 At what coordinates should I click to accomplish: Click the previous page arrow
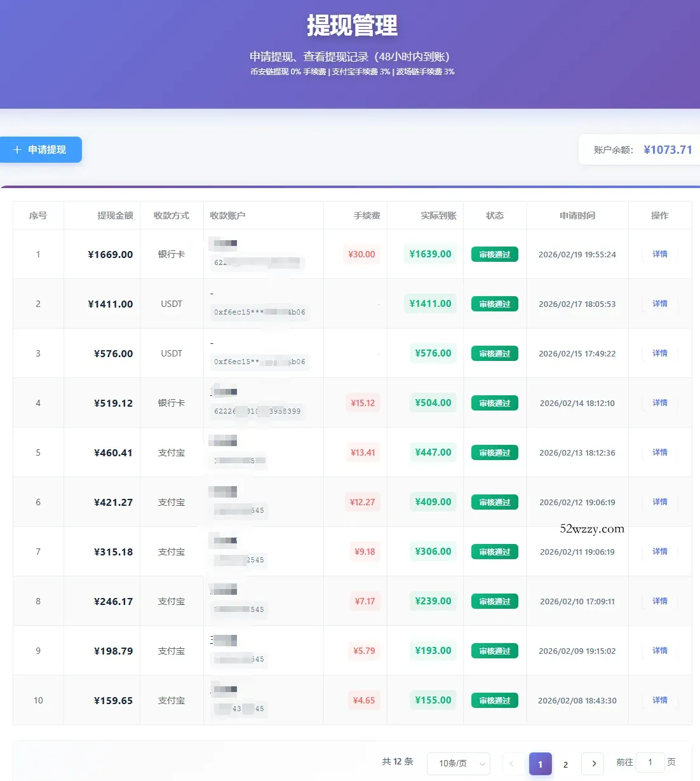click(x=513, y=764)
